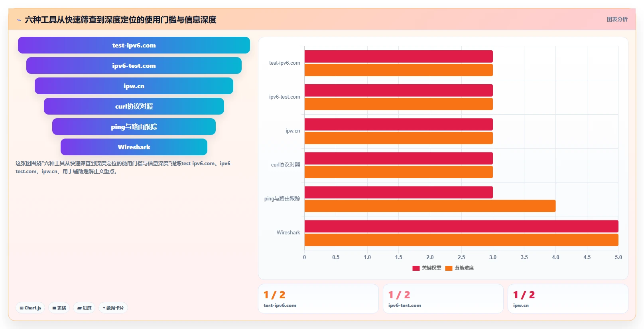Click the 2.5 x-axis tick label

(x=461, y=257)
